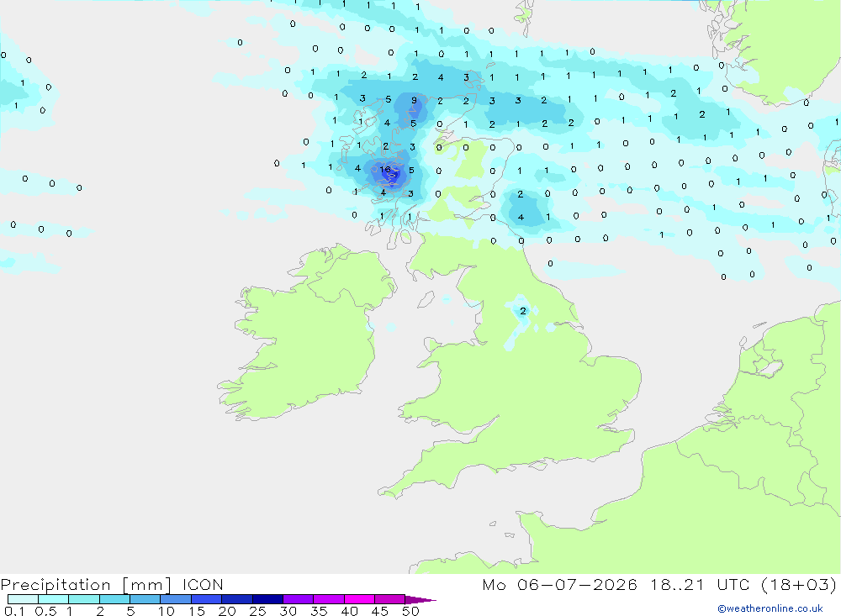Click the '16' precipitation value over Scotland

pyautogui.click(x=385, y=170)
